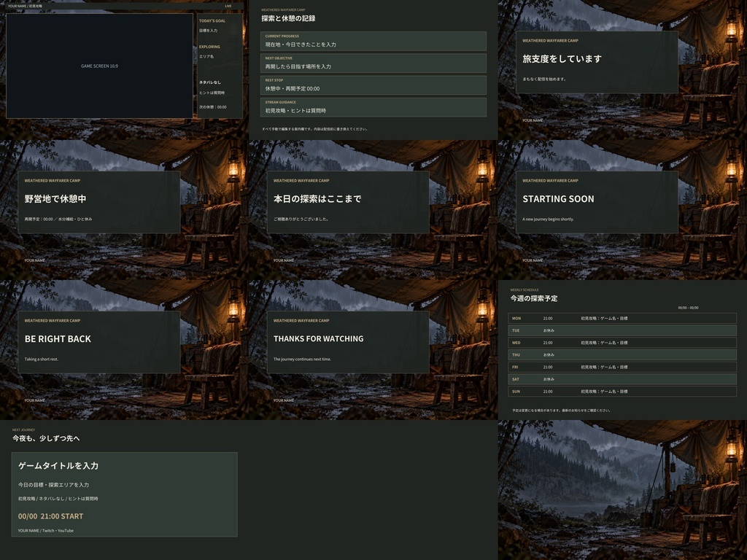Select the SUN schedule row
This screenshot has width=747, height=560.
click(622, 392)
